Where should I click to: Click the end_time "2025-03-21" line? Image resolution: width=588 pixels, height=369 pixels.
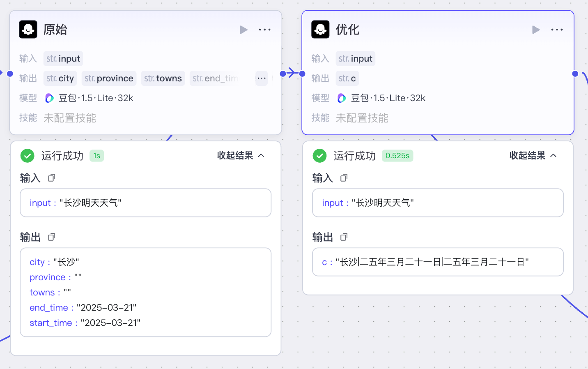pyautogui.click(x=83, y=308)
